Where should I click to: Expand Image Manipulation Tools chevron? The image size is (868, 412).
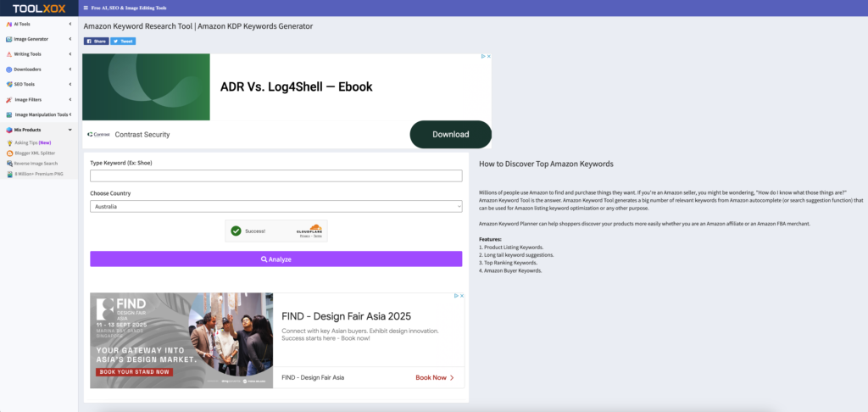(70, 114)
